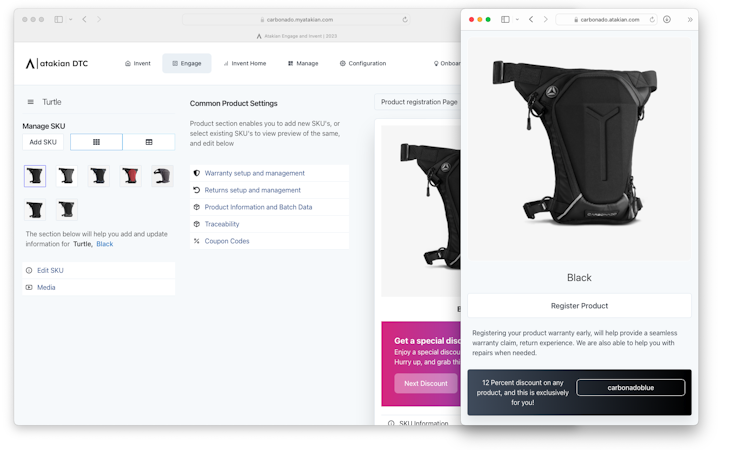Open the Media section
The width and height of the screenshot is (729, 450).
coord(99,287)
